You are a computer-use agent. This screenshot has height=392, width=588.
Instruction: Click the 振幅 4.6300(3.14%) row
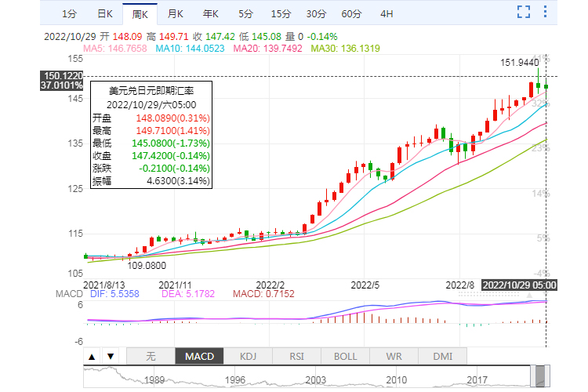tap(151, 181)
